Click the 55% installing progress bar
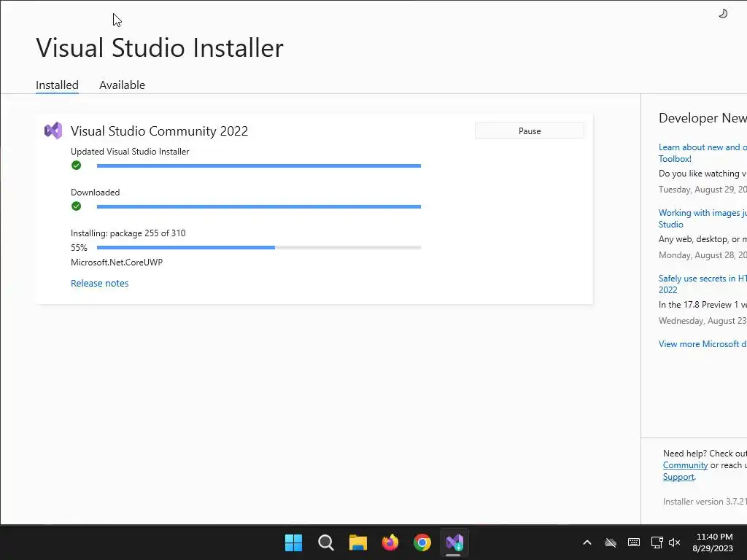Screen dimensions: 747x560 click(x=259, y=248)
